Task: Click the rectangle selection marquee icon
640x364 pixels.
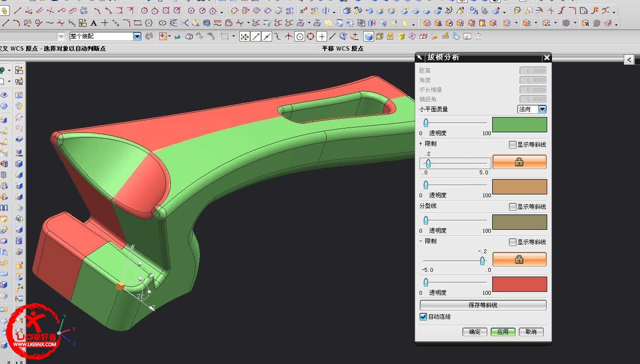Action: coord(225,36)
